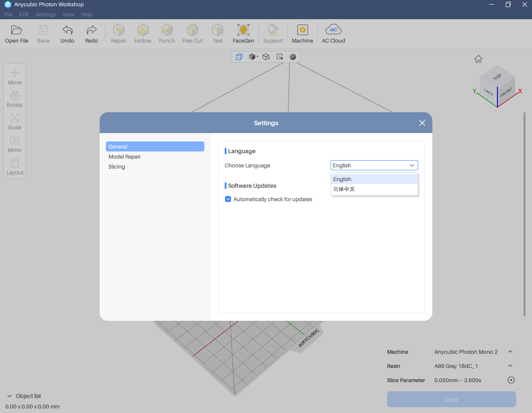Click Anycubic Photon Mono 2 machine name
532x413 pixels.
click(466, 352)
